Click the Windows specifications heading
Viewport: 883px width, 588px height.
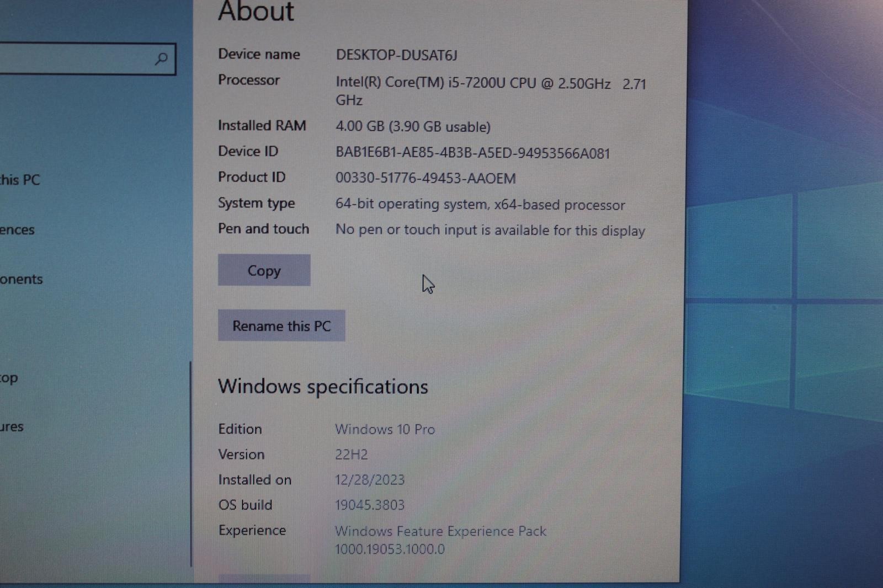(323, 387)
